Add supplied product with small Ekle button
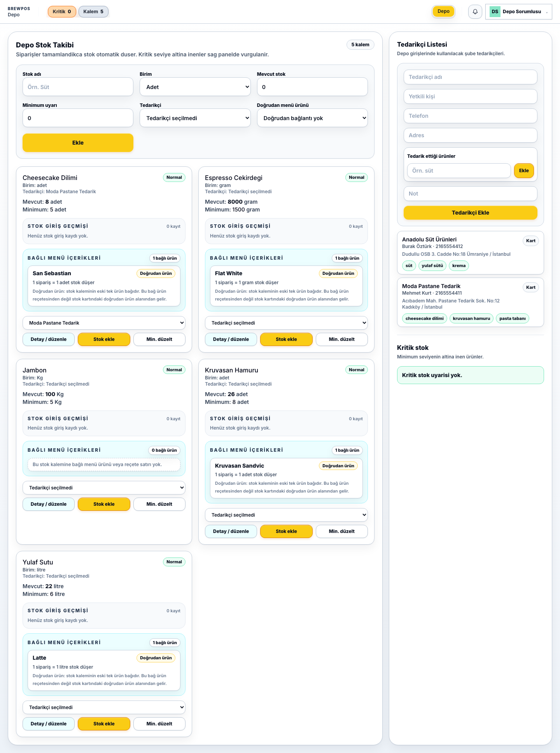 coord(524,171)
